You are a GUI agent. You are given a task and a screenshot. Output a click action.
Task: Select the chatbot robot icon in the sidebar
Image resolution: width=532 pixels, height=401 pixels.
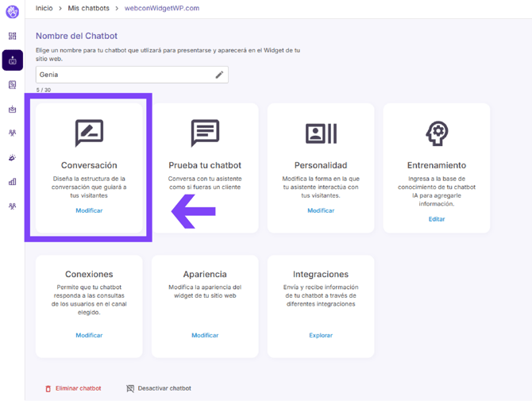12,60
